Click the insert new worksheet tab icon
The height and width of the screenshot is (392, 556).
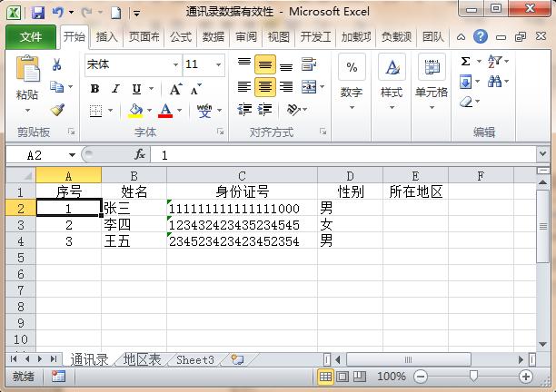(237, 360)
